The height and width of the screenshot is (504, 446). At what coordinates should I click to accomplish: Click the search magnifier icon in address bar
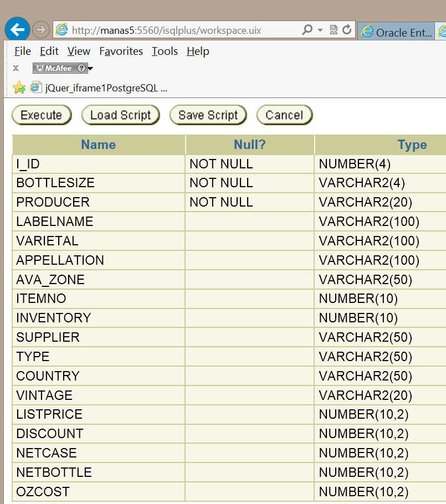point(307,30)
